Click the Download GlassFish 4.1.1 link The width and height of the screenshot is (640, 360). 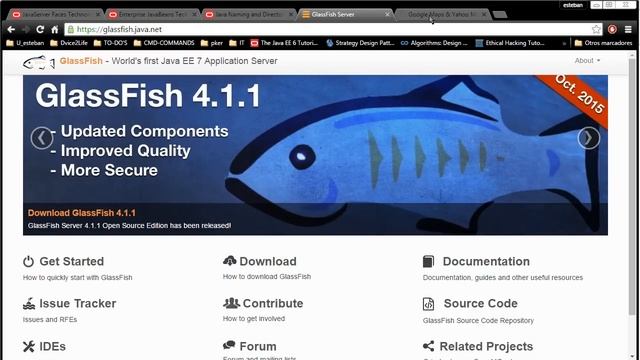point(82,213)
